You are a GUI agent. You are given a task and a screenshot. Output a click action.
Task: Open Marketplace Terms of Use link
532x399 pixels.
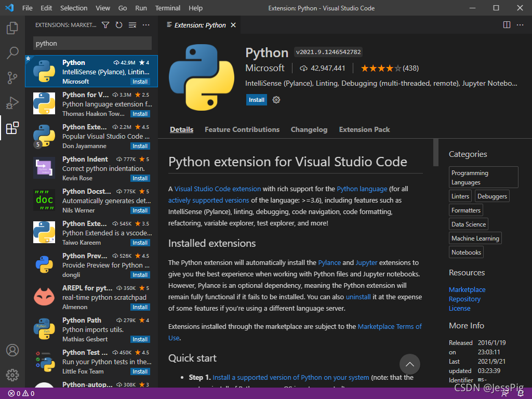pyautogui.click(x=390, y=326)
